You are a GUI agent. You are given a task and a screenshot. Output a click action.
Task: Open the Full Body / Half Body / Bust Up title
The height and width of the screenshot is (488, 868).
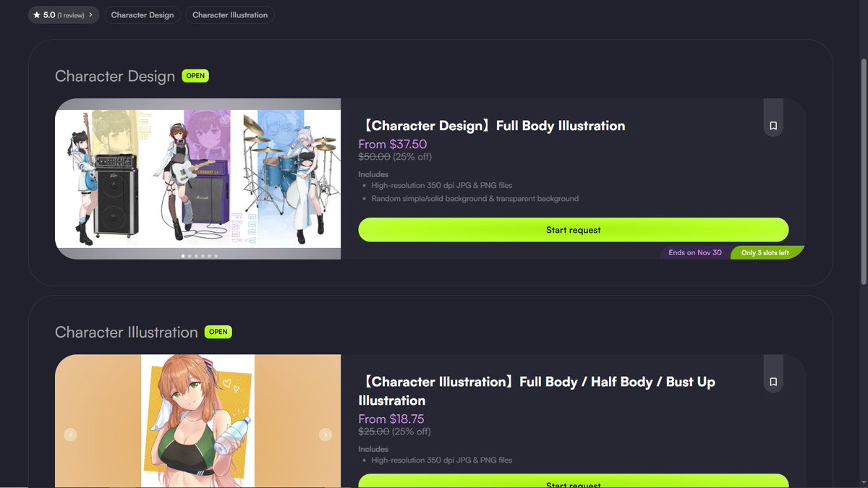[x=537, y=391]
